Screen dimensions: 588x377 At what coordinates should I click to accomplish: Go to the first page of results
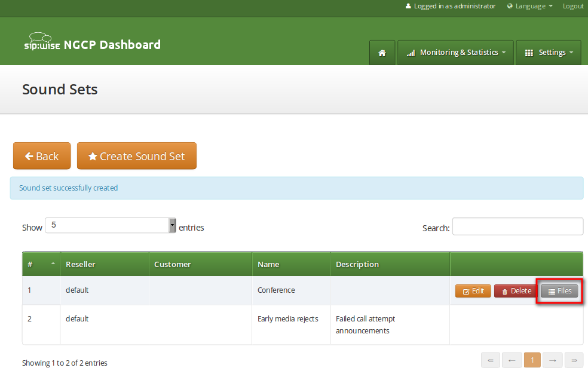pos(490,360)
